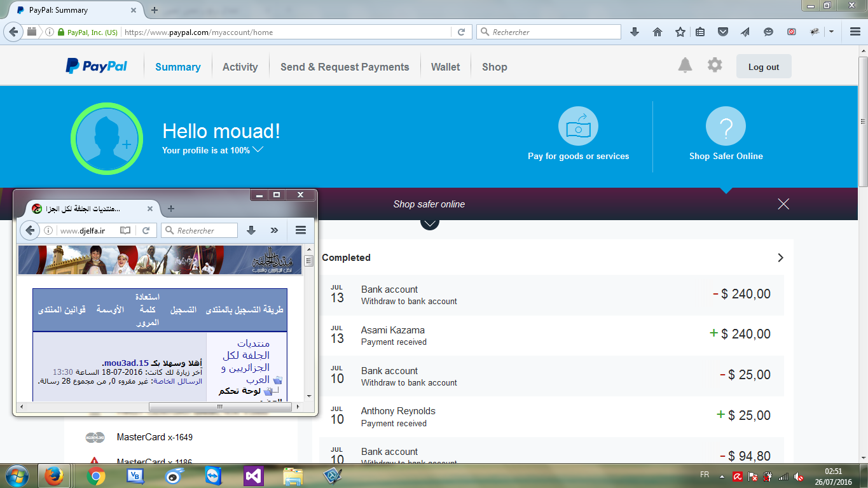Show more tools chevron in djelfa window

pyautogui.click(x=274, y=230)
